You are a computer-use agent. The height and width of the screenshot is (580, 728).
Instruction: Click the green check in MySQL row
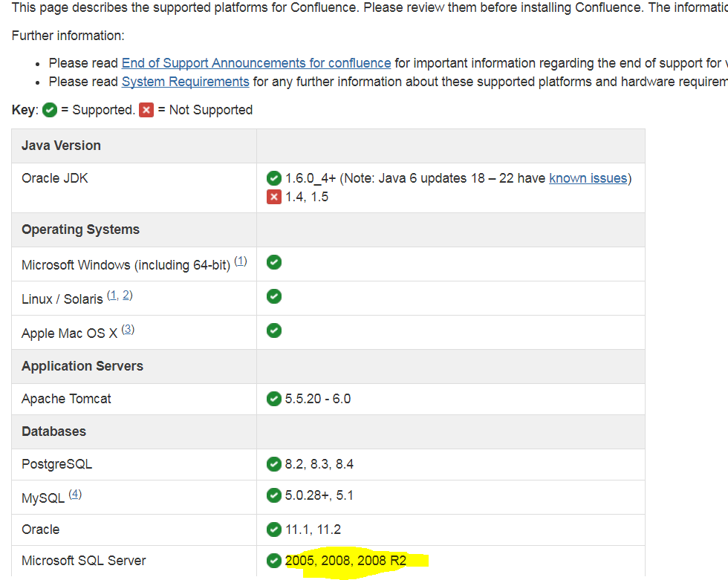pos(274,495)
